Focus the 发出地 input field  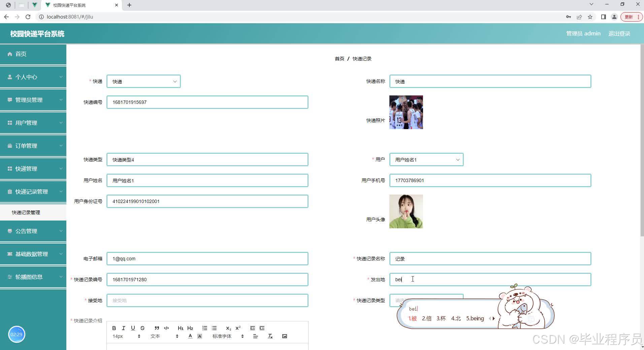(490, 280)
